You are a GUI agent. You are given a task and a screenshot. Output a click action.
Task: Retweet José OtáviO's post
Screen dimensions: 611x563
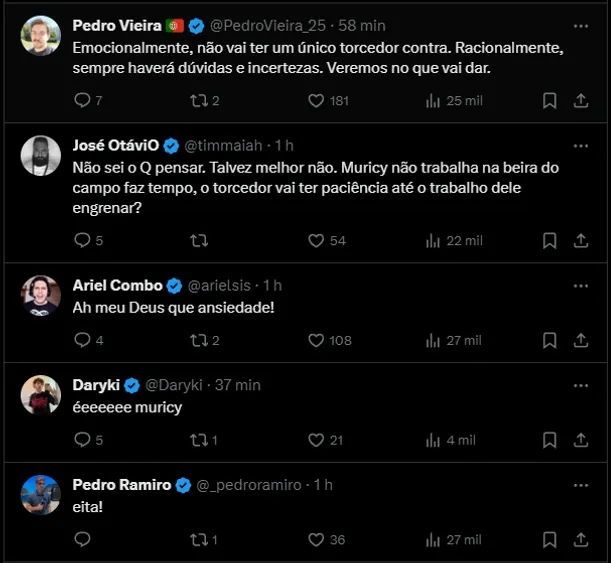click(x=199, y=240)
